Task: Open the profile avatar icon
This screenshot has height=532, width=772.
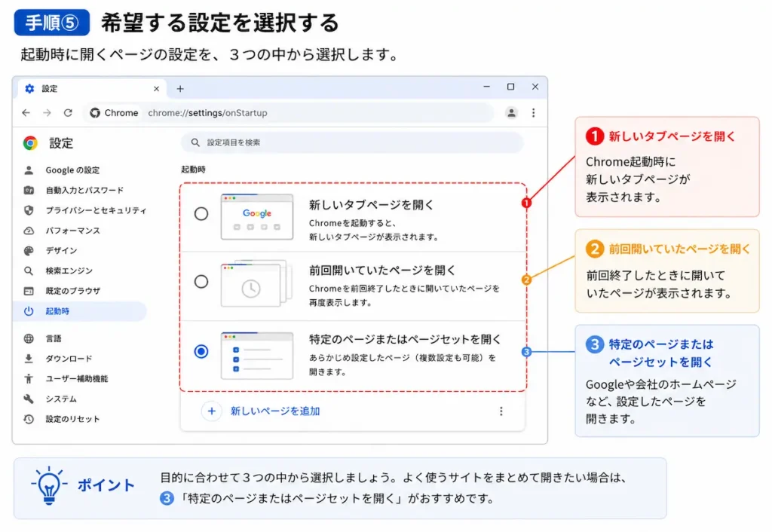Action: tap(512, 113)
